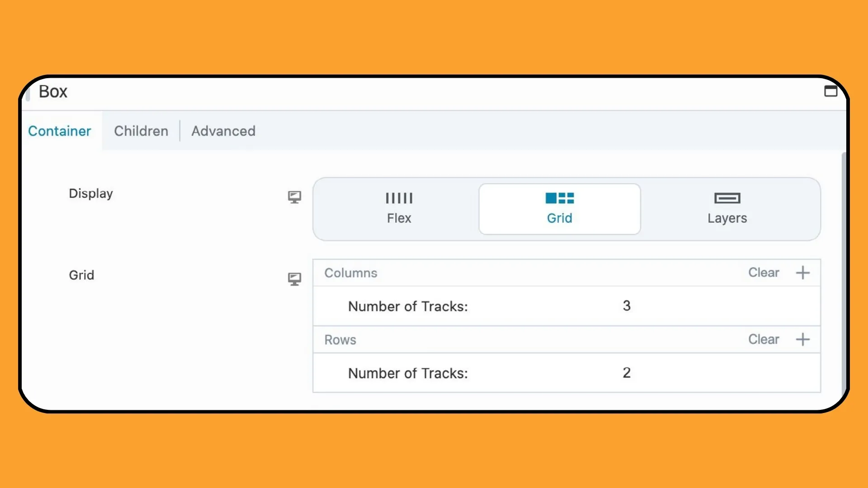Clear the Columns grid tracks
868x488 pixels.
tap(764, 272)
